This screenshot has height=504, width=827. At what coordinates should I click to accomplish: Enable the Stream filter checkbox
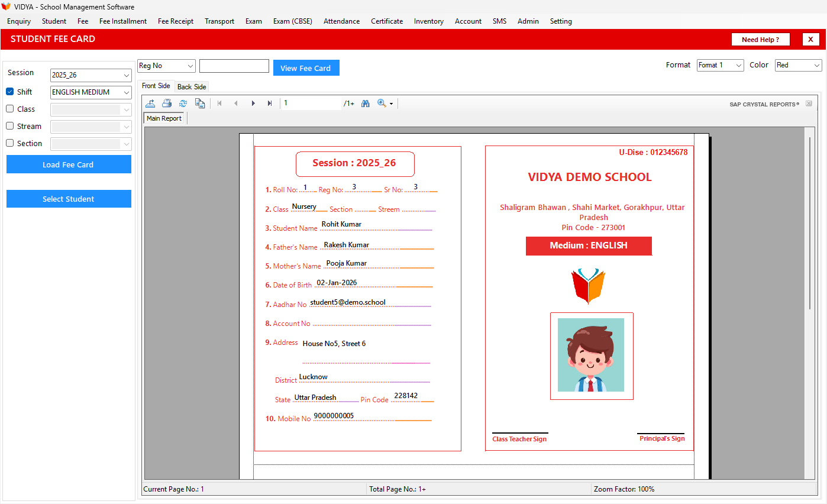10,126
